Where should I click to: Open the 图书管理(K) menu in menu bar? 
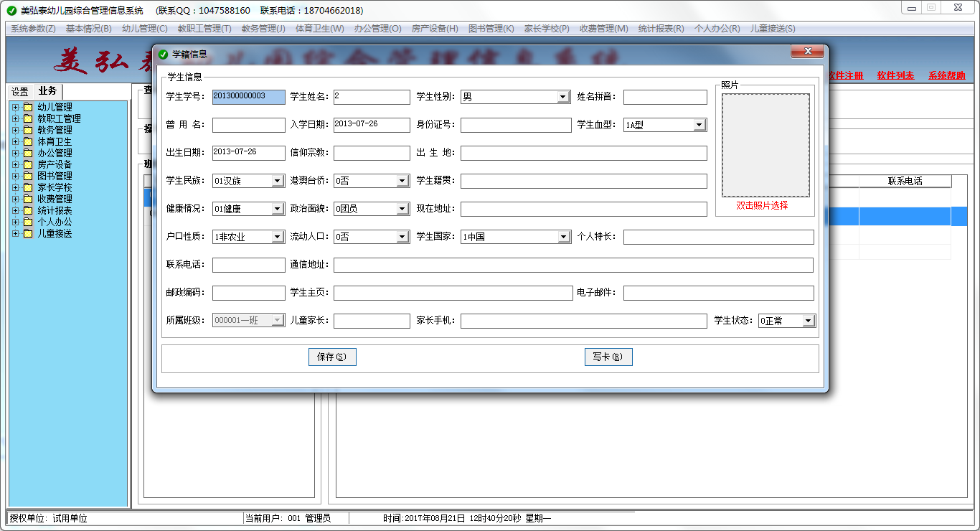(491, 29)
